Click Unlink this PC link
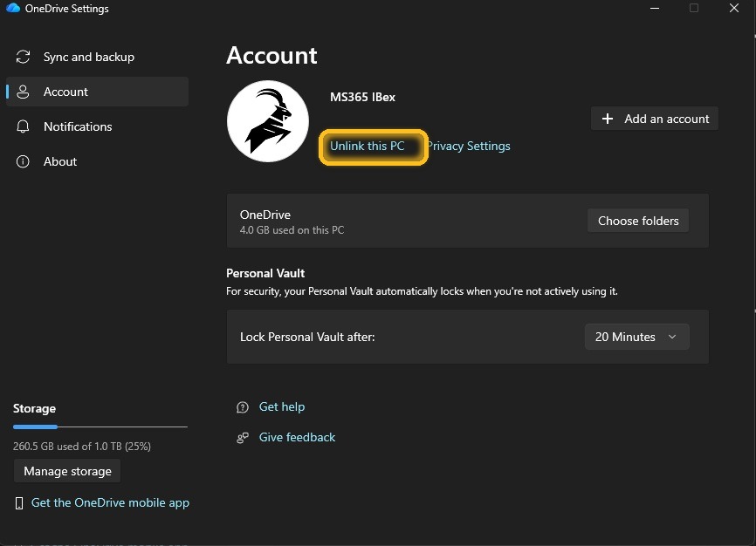Viewport: 756px width, 546px height. click(367, 146)
